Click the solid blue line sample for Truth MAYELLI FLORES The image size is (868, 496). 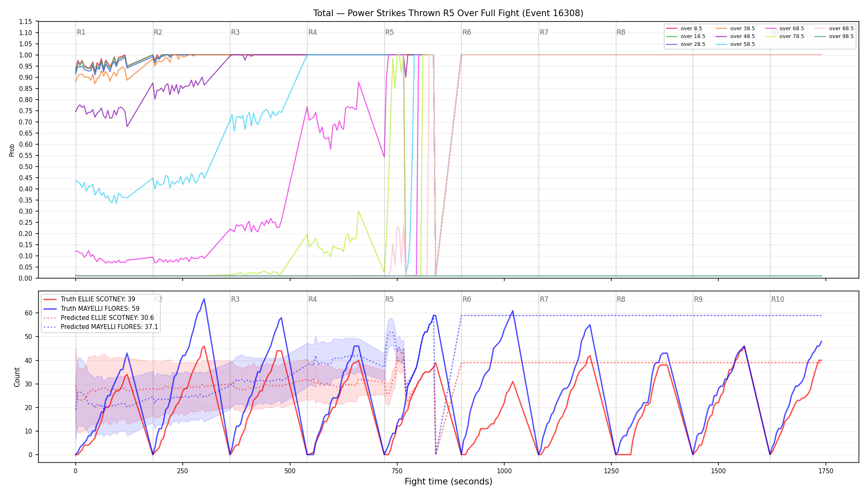click(50, 308)
